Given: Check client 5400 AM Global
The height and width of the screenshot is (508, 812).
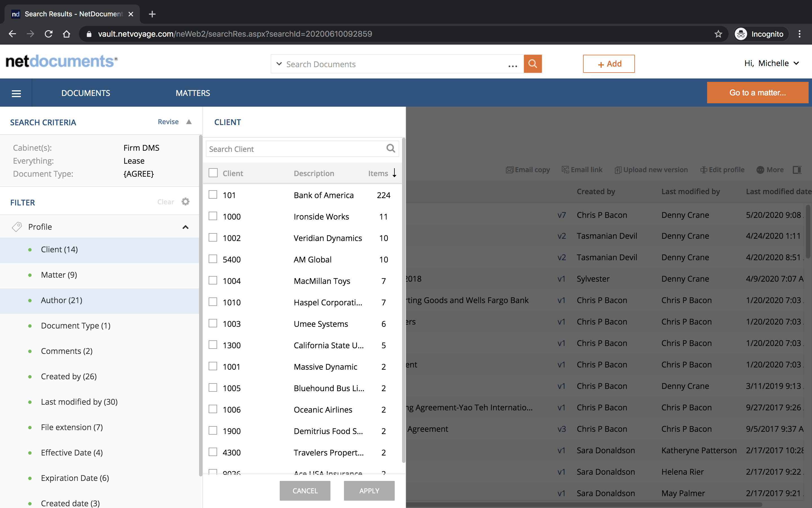Looking at the screenshot, I should [213, 259].
